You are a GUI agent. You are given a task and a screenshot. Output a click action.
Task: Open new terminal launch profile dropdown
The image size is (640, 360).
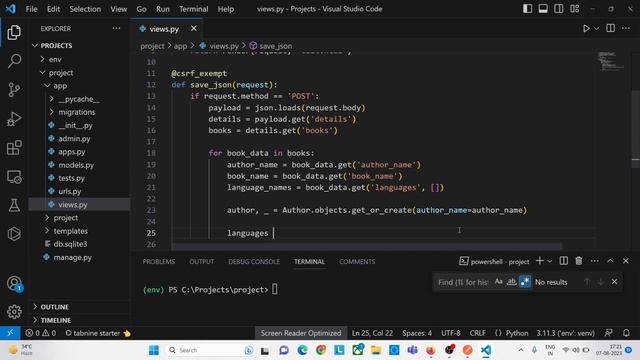click(550, 261)
